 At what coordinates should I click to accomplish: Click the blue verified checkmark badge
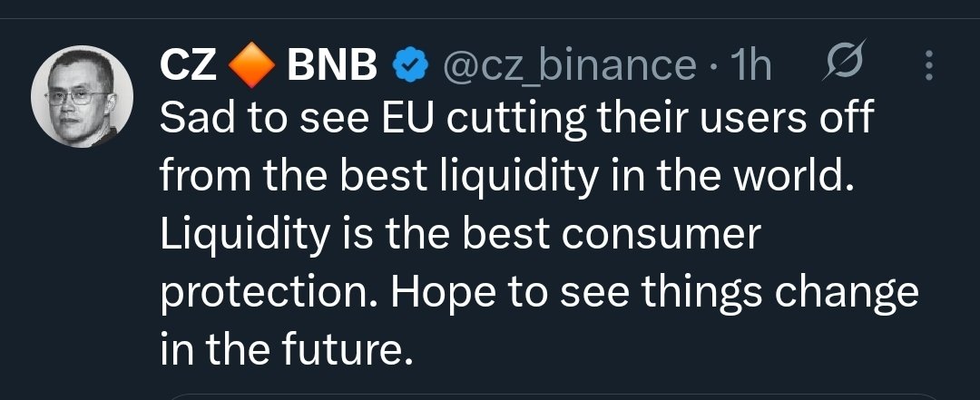pos(410,65)
